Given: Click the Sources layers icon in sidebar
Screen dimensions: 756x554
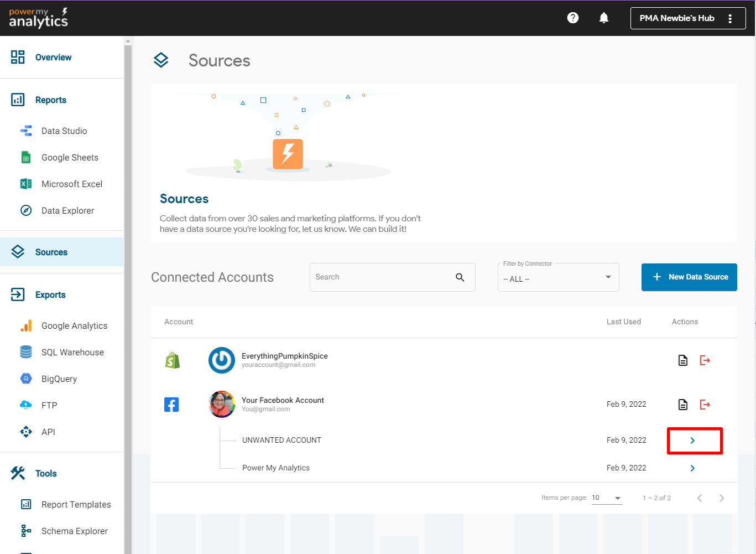Looking at the screenshot, I should coord(18,252).
